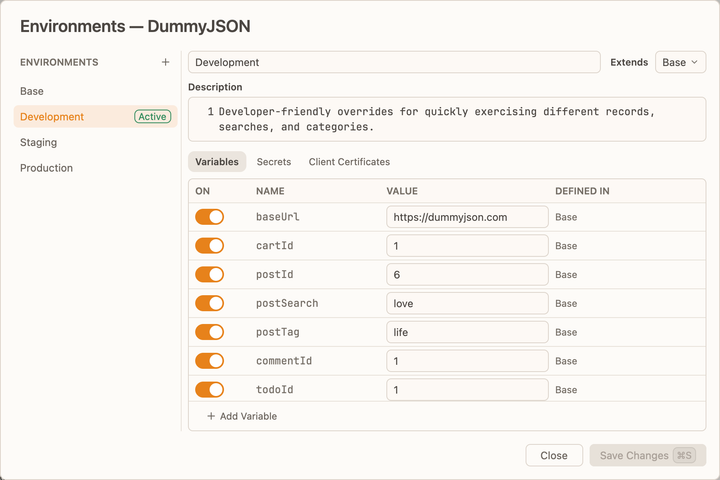The height and width of the screenshot is (480, 720).
Task: Click the VALUE column header
Action: [402, 191]
